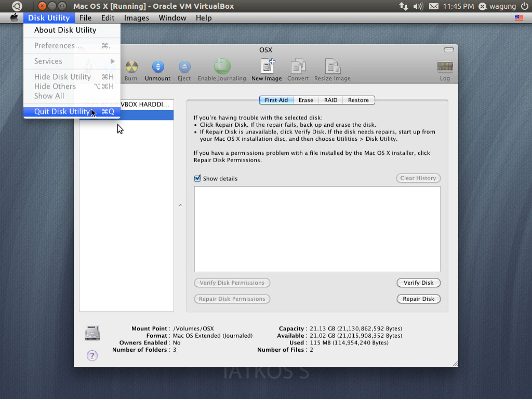532x399 pixels.
Task: Click the Convert toolbar icon
Action: click(x=298, y=67)
